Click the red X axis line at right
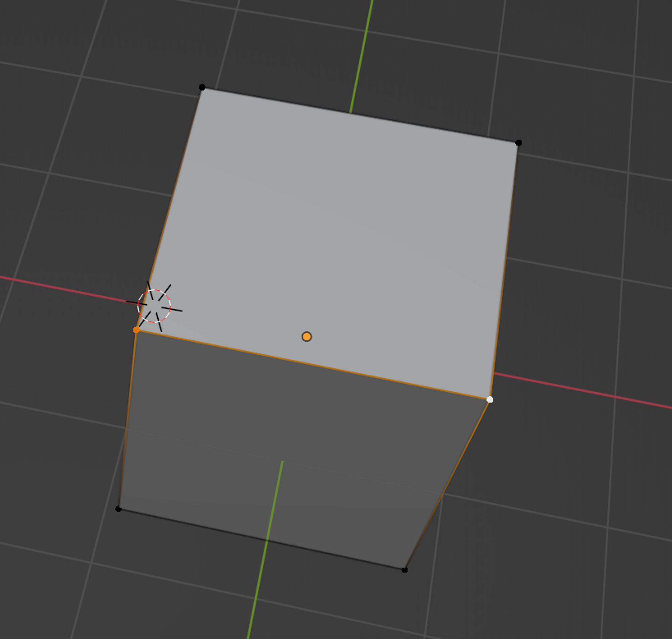The width and height of the screenshot is (672, 639). [x=579, y=390]
